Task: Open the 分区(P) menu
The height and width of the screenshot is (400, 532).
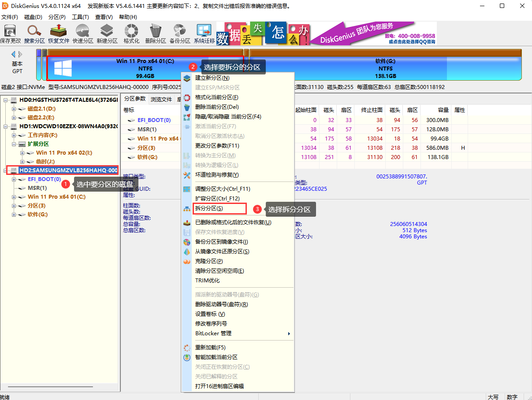Action: click(x=57, y=17)
